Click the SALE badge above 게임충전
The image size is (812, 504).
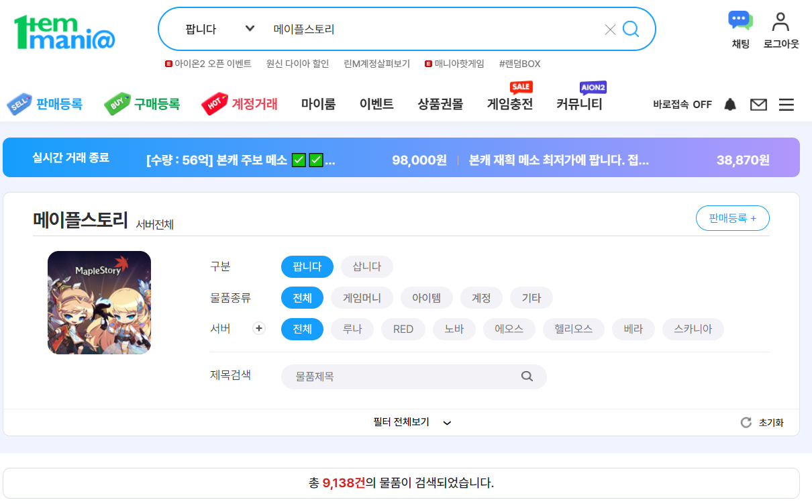(521, 87)
